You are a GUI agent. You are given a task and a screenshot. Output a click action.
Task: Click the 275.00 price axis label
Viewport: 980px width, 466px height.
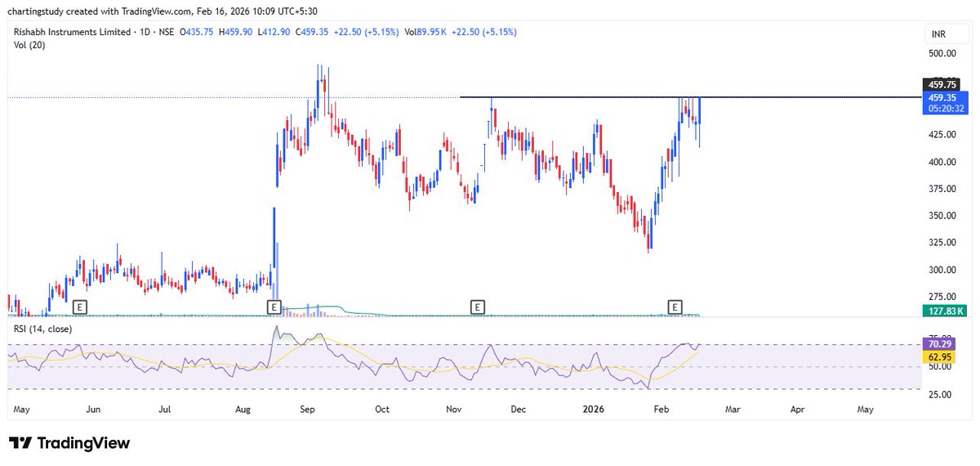[942, 297]
